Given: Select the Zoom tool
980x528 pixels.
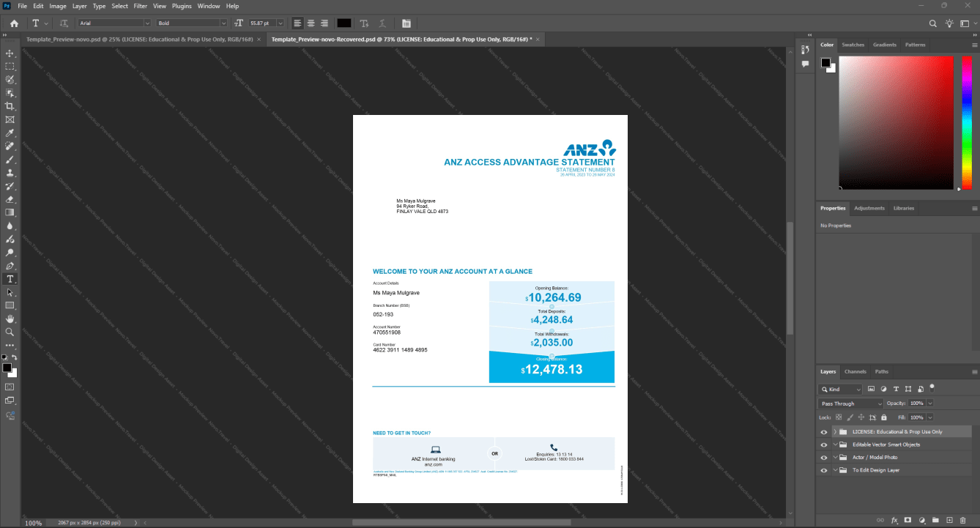Looking at the screenshot, I should click(10, 332).
